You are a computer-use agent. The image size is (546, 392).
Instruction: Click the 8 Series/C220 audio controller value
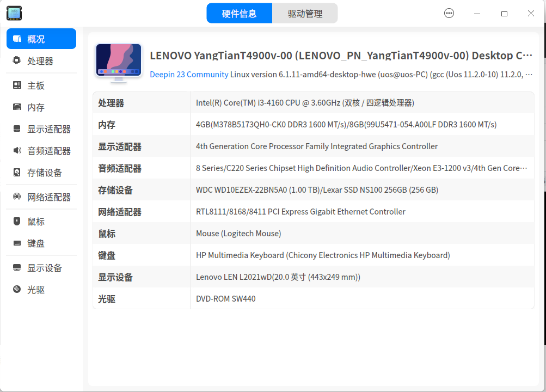tap(361, 168)
